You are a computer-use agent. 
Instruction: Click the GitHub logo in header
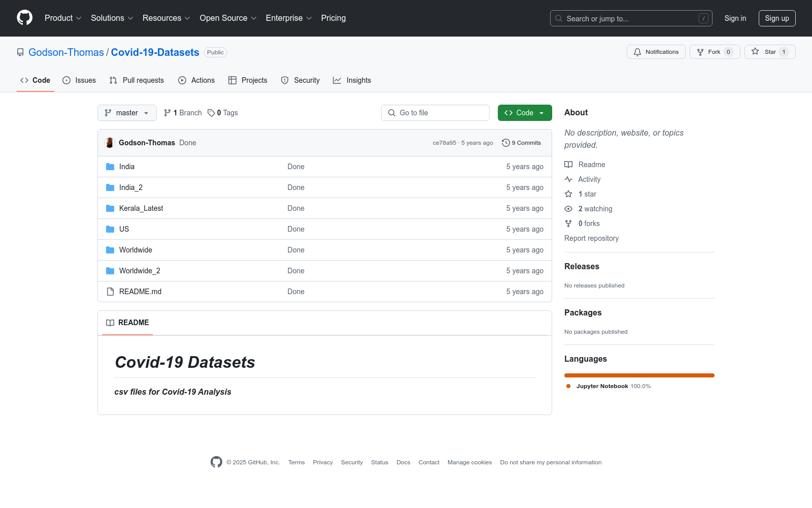pyautogui.click(x=24, y=18)
